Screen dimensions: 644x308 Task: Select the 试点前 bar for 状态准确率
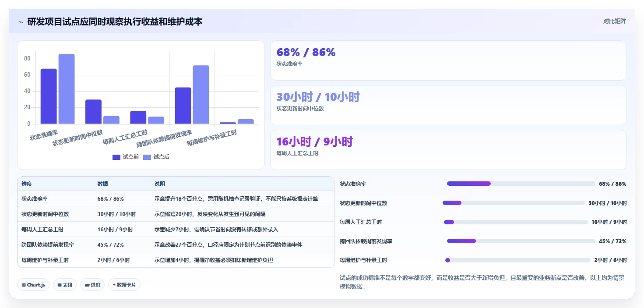click(x=49, y=96)
